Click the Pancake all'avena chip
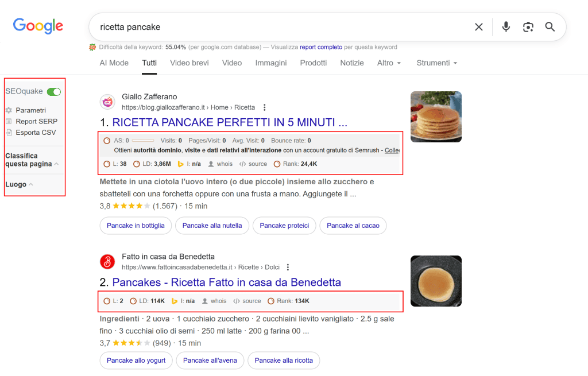588x376 pixels. 210,361
